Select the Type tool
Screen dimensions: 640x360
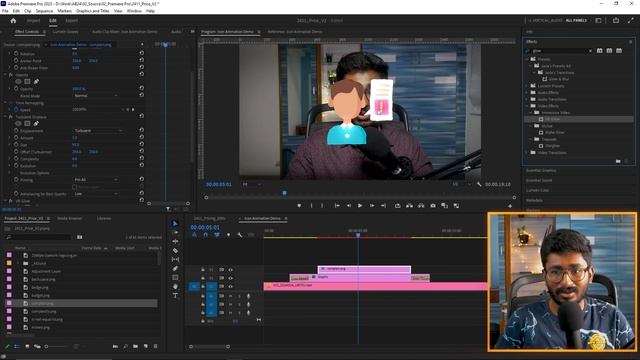pyautogui.click(x=175, y=296)
